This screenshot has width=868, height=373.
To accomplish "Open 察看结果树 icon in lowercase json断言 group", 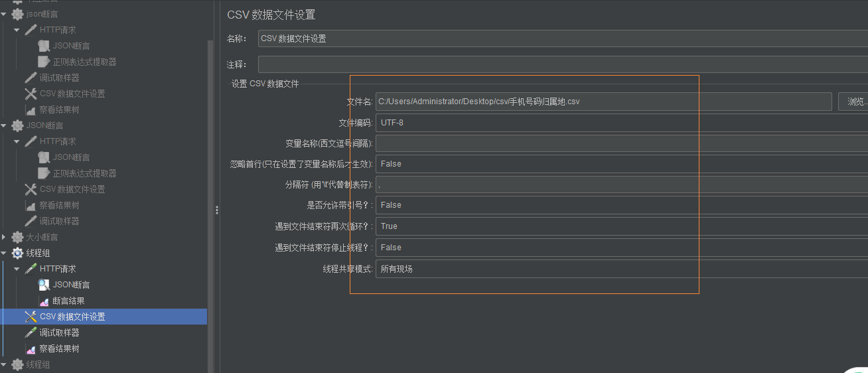I will point(31,110).
